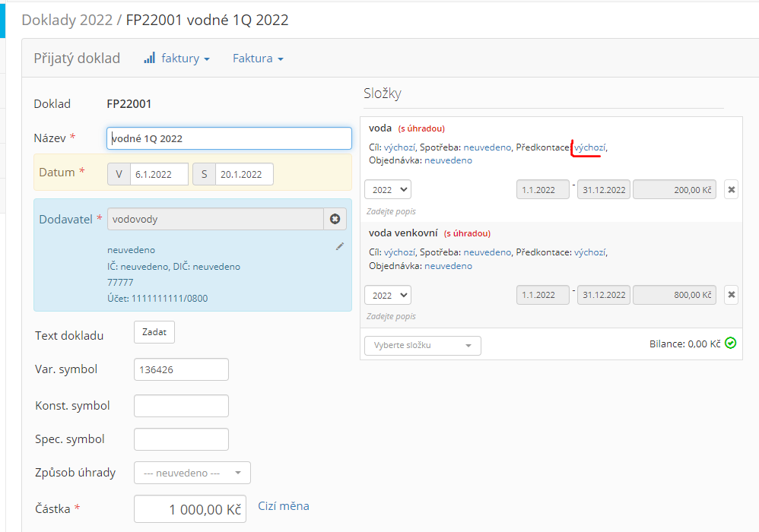Screen dimensions: 759x532
Task: Click the document number FP22001 value
Action: (129, 104)
